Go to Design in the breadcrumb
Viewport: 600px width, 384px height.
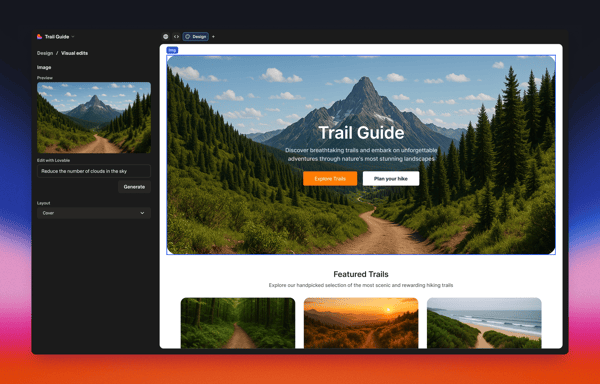click(45, 53)
